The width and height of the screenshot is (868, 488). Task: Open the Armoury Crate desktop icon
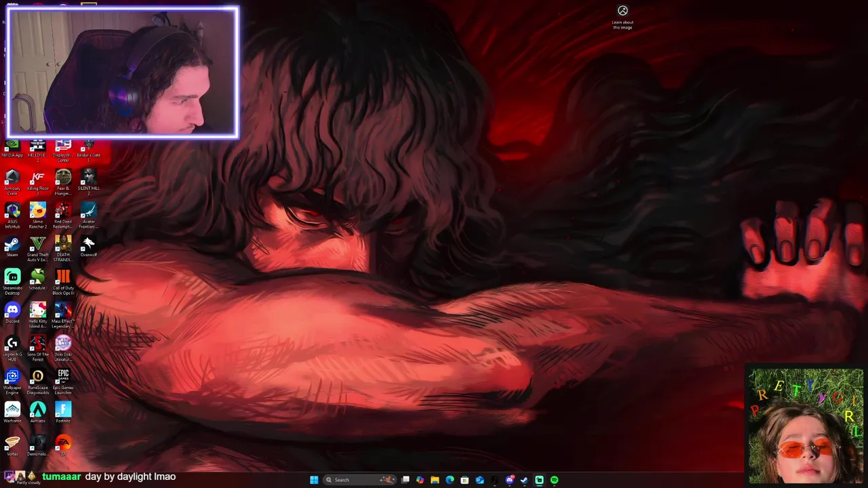(12, 182)
